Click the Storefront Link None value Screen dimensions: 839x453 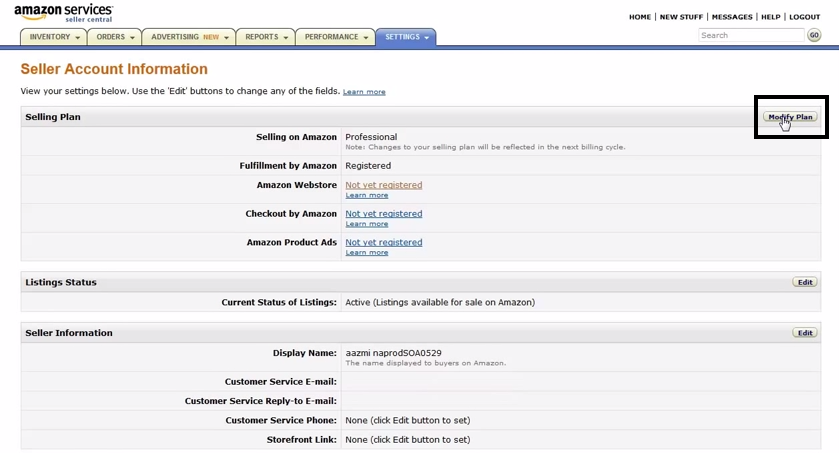pyautogui.click(x=408, y=440)
